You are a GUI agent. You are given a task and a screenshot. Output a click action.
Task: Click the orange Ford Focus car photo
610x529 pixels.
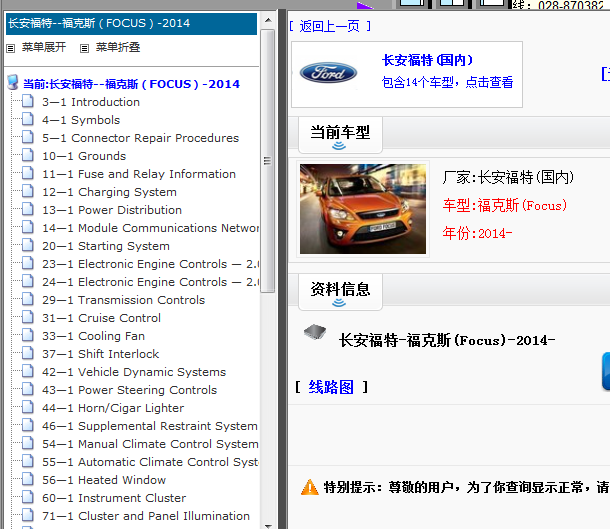pyautogui.click(x=363, y=209)
